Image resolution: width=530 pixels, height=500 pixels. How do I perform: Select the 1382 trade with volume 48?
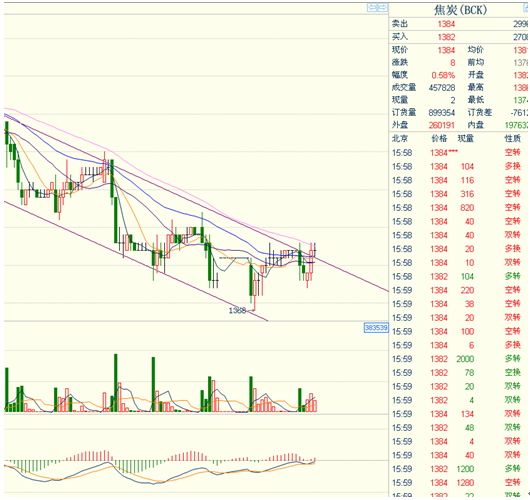pyautogui.click(x=458, y=428)
